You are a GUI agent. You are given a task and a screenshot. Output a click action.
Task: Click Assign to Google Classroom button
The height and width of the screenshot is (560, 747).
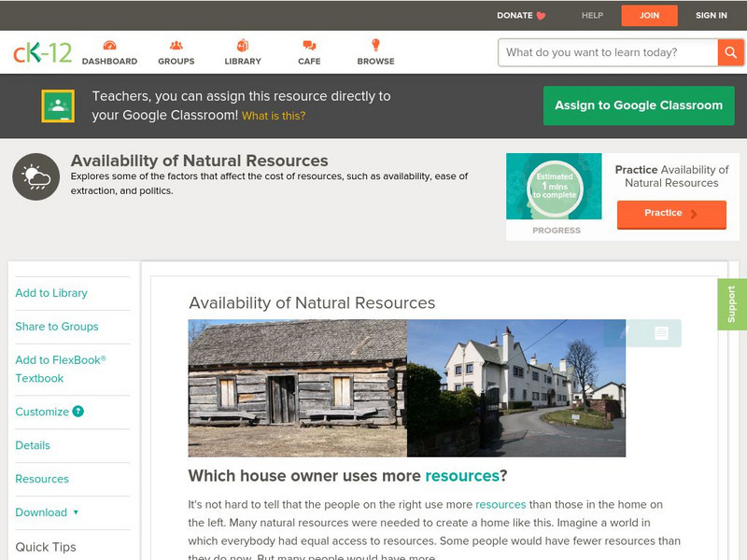(639, 105)
